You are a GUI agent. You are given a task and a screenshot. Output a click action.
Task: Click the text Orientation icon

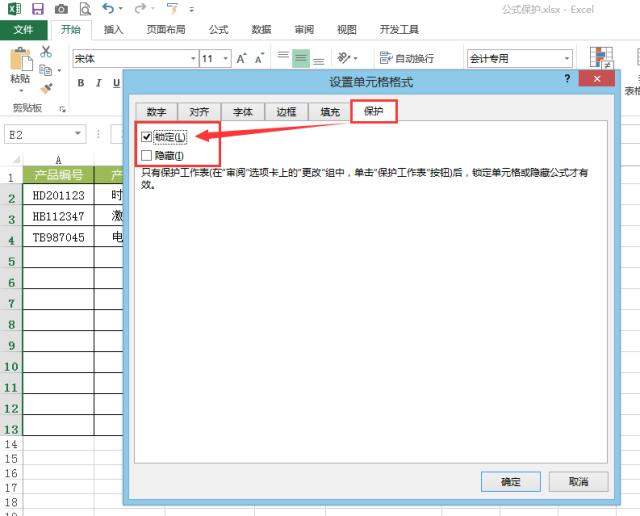pyautogui.click(x=344, y=58)
